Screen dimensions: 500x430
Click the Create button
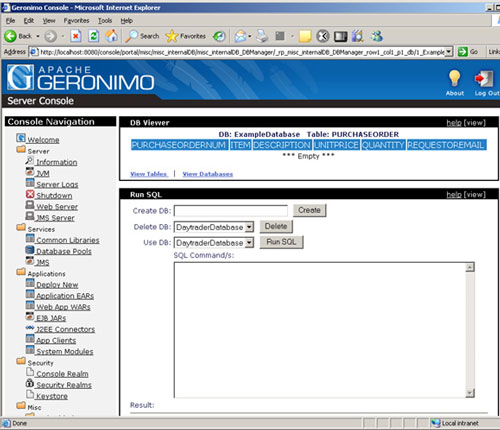(309, 210)
